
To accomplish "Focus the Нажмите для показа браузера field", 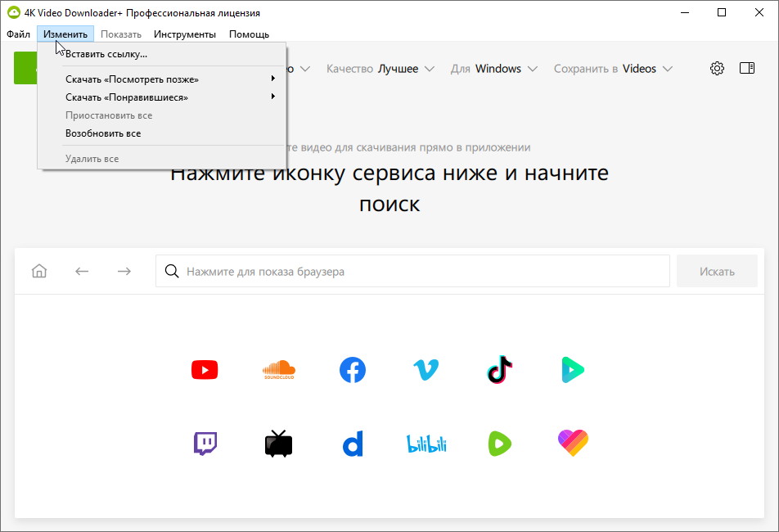I will 412,271.
